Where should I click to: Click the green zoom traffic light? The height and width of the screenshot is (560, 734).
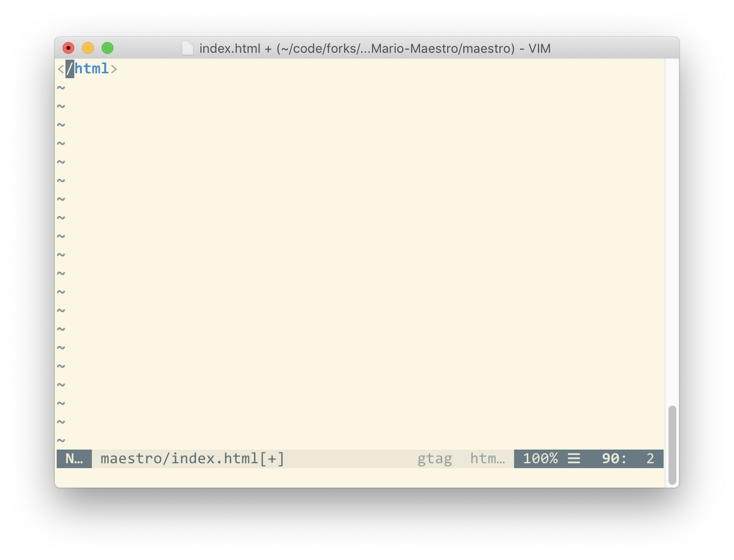108,48
